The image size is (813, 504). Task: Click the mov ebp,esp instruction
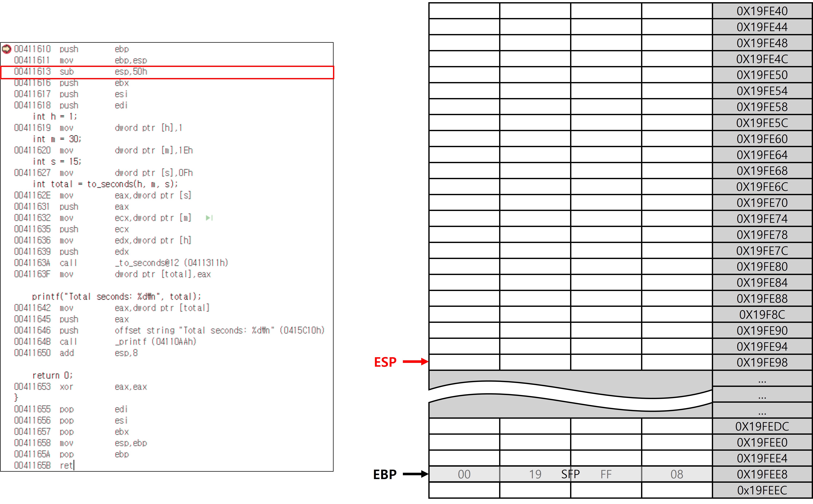[80, 60]
